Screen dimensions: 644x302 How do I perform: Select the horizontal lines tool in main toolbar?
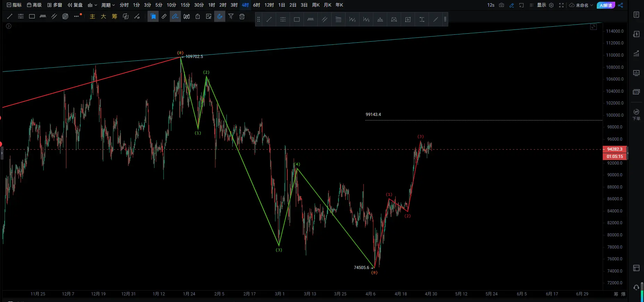(x=21, y=16)
